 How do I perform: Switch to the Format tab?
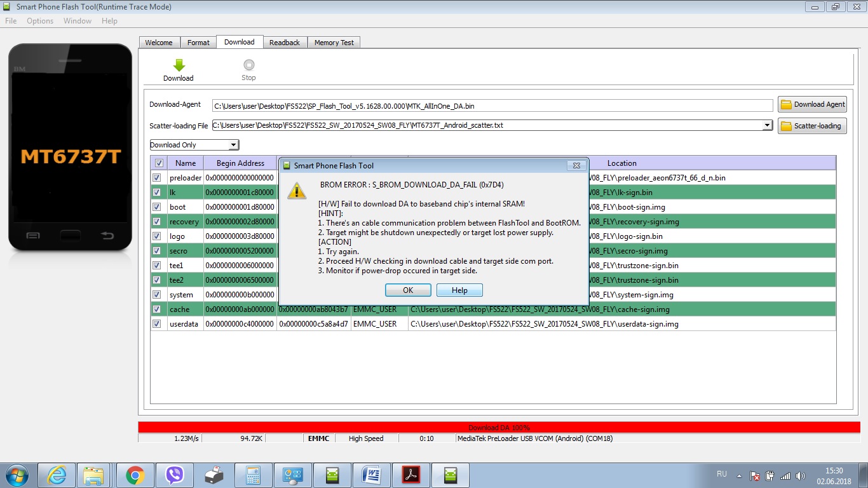pyautogui.click(x=198, y=43)
